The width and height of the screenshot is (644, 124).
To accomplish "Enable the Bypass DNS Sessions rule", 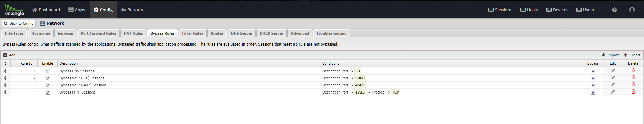I will point(48,71).
